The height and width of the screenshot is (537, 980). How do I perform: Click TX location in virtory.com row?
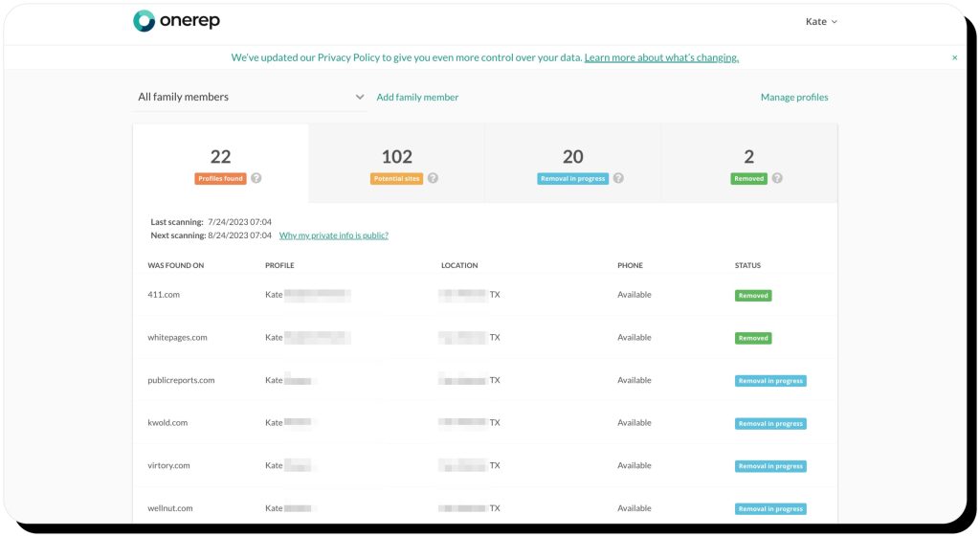(x=495, y=466)
